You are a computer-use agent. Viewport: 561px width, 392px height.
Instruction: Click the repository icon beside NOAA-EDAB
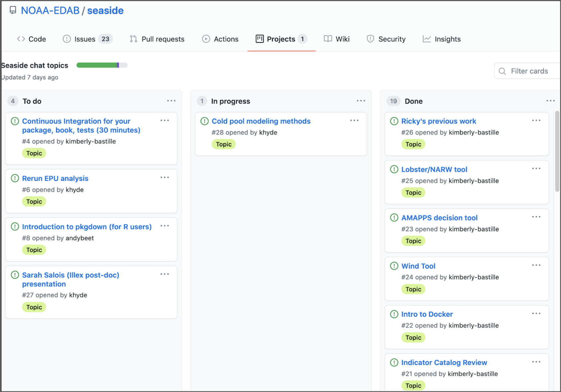point(13,10)
